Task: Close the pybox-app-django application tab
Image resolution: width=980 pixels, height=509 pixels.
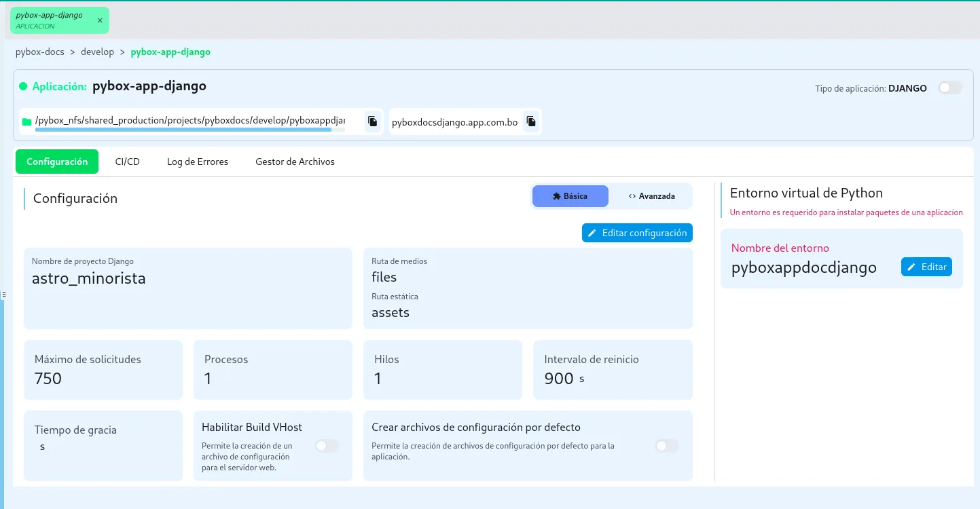Action: [100, 20]
